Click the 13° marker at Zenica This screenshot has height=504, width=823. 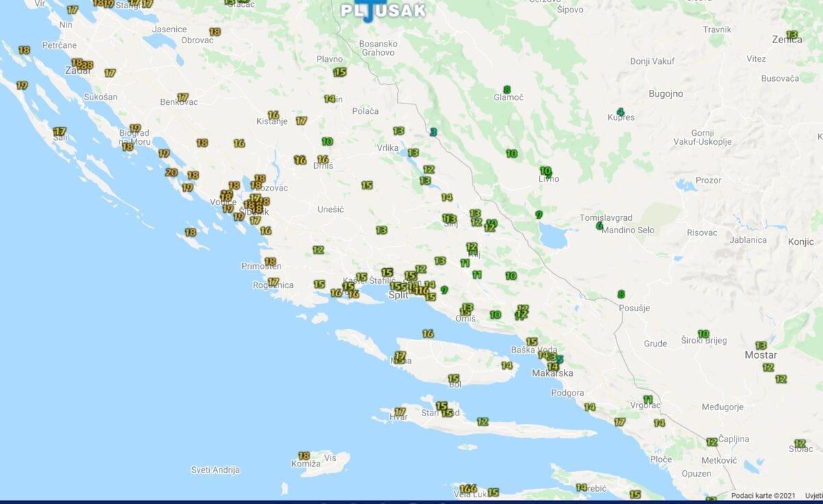(791, 35)
